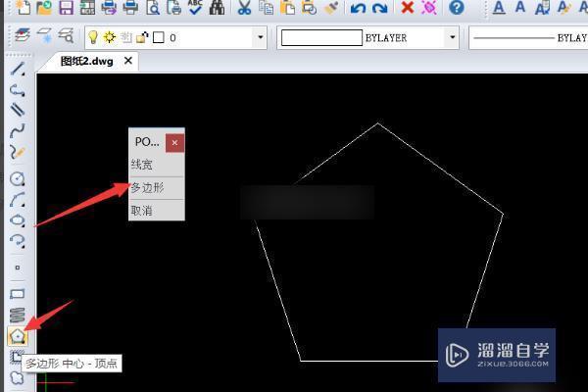Select the Rectangle tool
588x392 pixels.
[18, 294]
